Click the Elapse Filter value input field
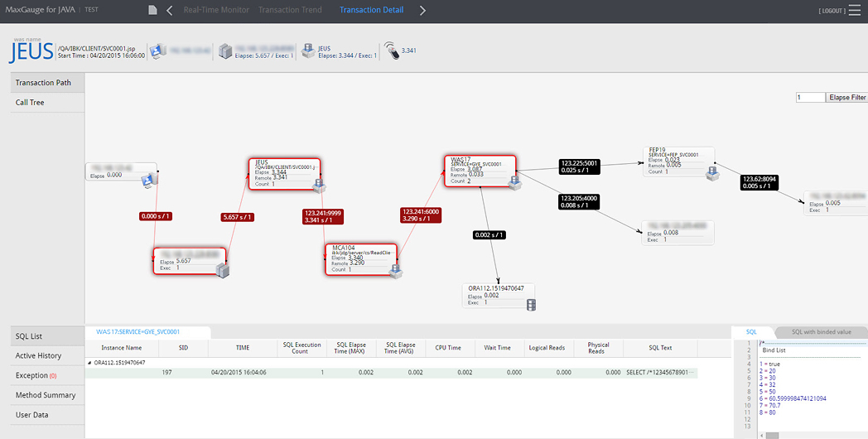This screenshot has height=439, width=868. pos(810,98)
